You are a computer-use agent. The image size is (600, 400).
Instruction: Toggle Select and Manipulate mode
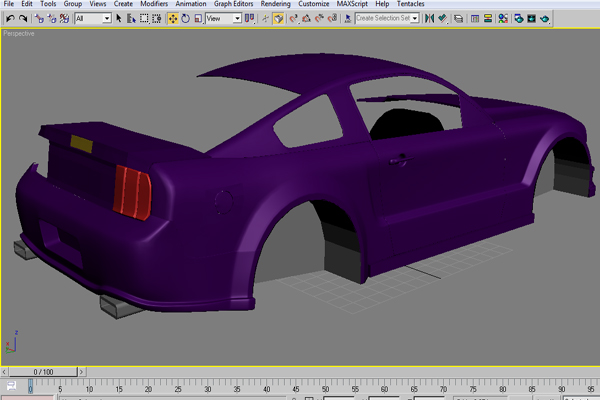265,18
